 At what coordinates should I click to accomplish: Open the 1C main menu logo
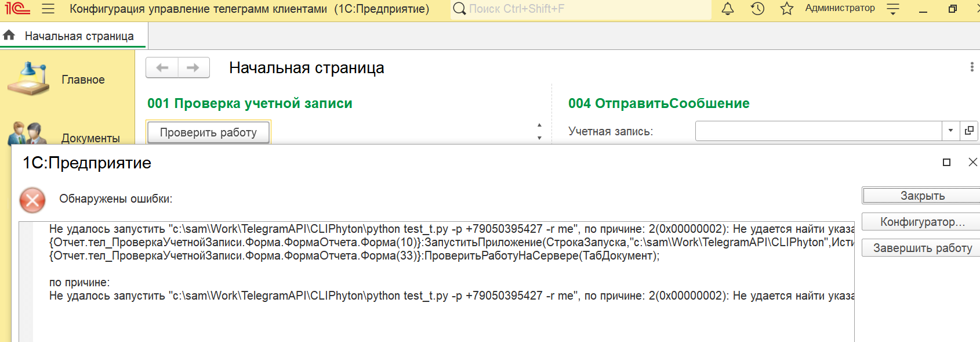coord(18,9)
